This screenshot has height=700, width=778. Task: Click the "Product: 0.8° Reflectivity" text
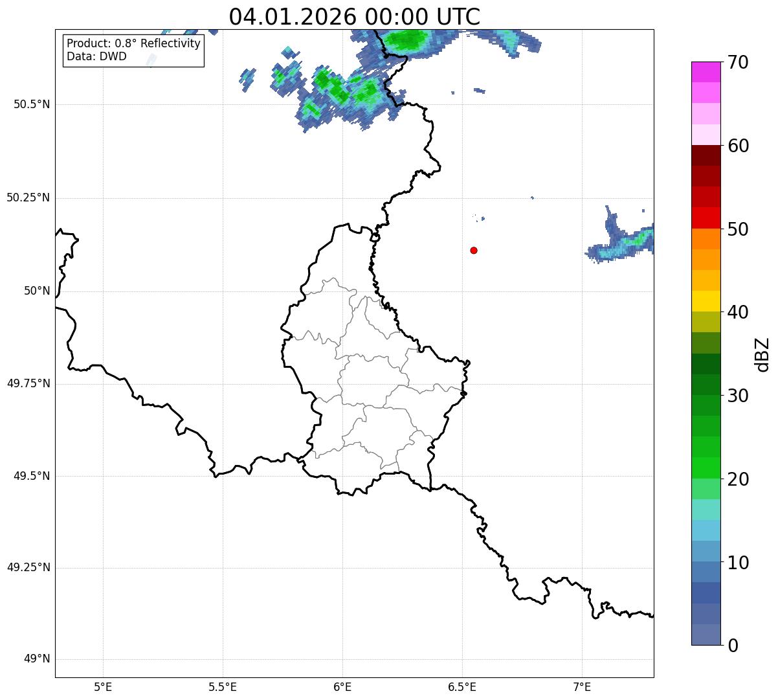(x=134, y=43)
